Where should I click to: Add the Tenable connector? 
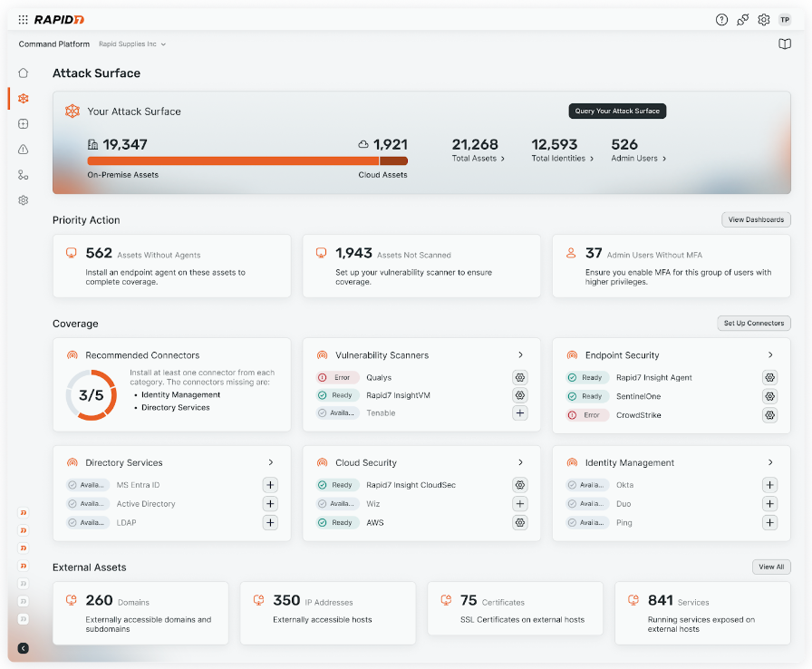point(520,413)
